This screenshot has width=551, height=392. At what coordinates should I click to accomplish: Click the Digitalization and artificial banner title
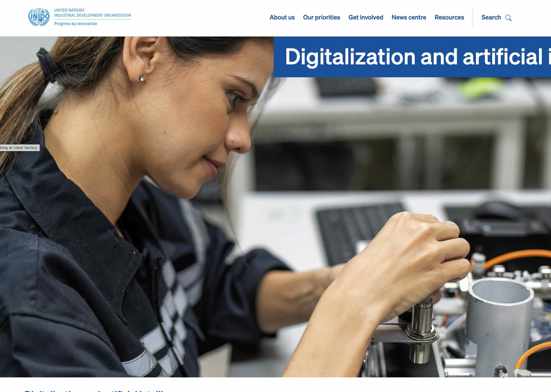click(418, 57)
